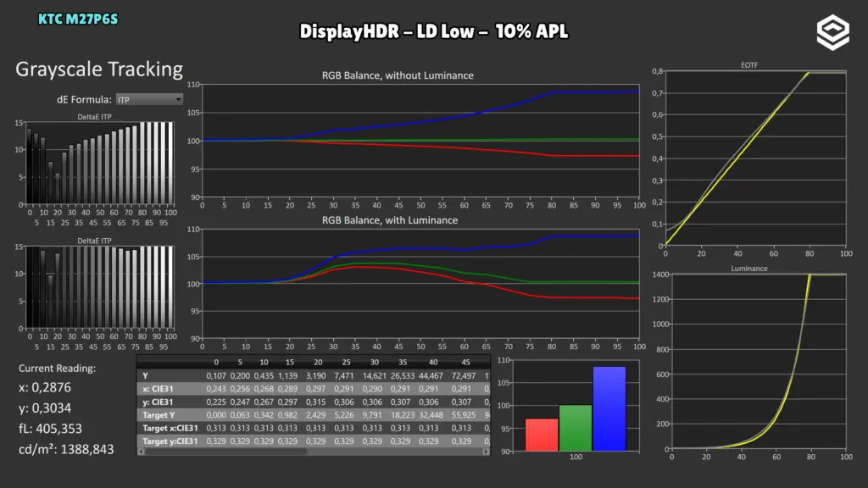Click the RGB Balance, without Luminance chart
This screenshot has height=488, width=868.
coord(420,141)
